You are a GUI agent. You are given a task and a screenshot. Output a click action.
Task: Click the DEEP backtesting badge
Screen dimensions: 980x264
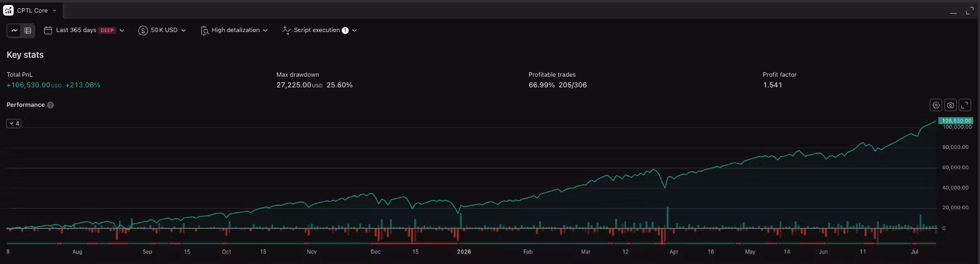(x=107, y=30)
